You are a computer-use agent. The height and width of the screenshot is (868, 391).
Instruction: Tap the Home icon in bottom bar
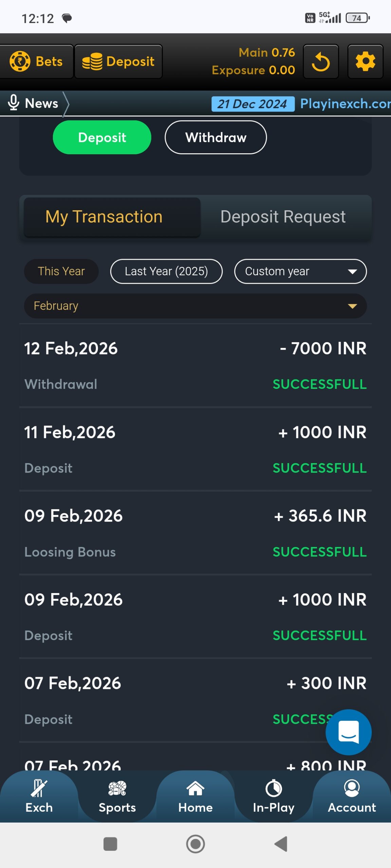[195, 788]
